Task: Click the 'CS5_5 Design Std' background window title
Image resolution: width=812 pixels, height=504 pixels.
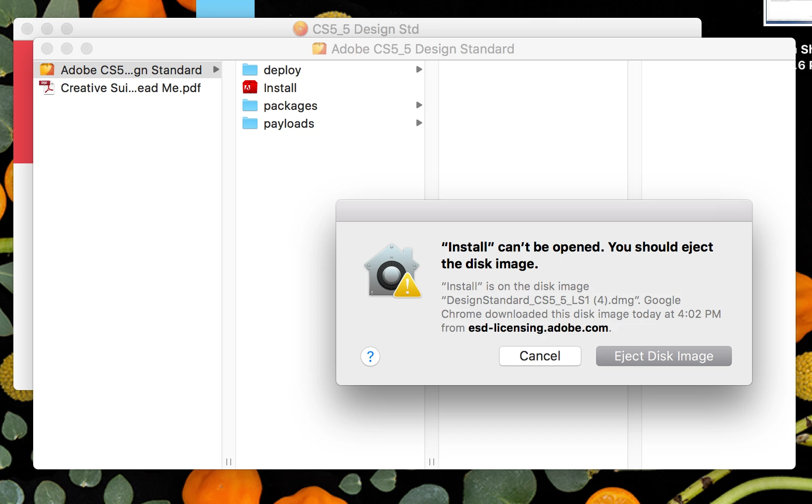Action: [365, 29]
